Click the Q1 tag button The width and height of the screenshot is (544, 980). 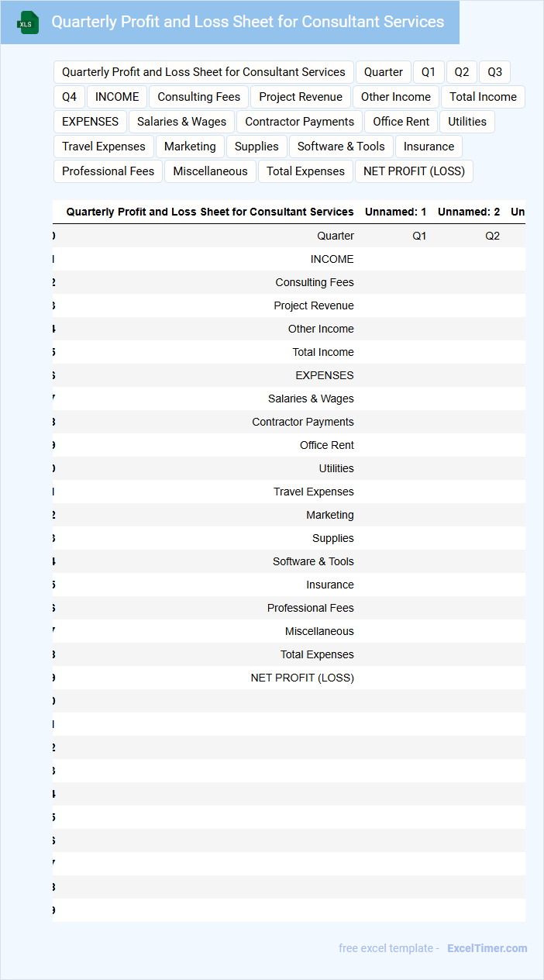[429, 72]
